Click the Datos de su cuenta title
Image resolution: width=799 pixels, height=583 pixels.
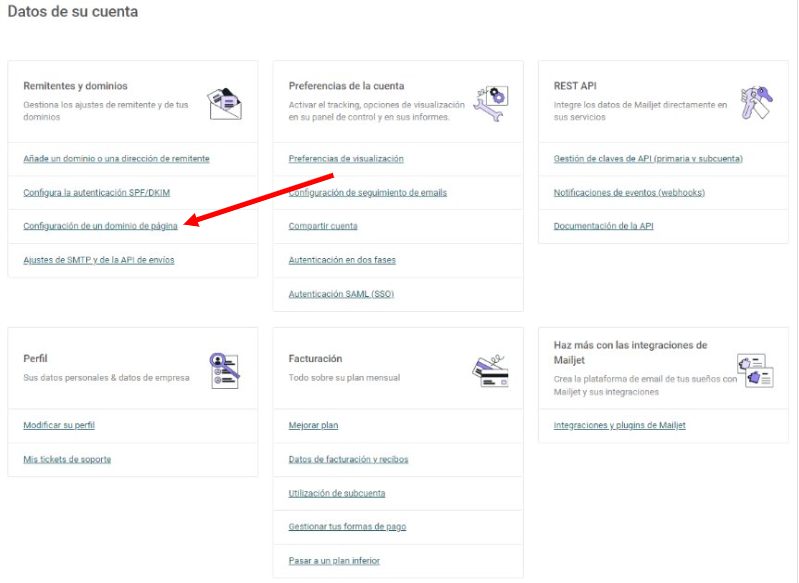[x=73, y=12]
